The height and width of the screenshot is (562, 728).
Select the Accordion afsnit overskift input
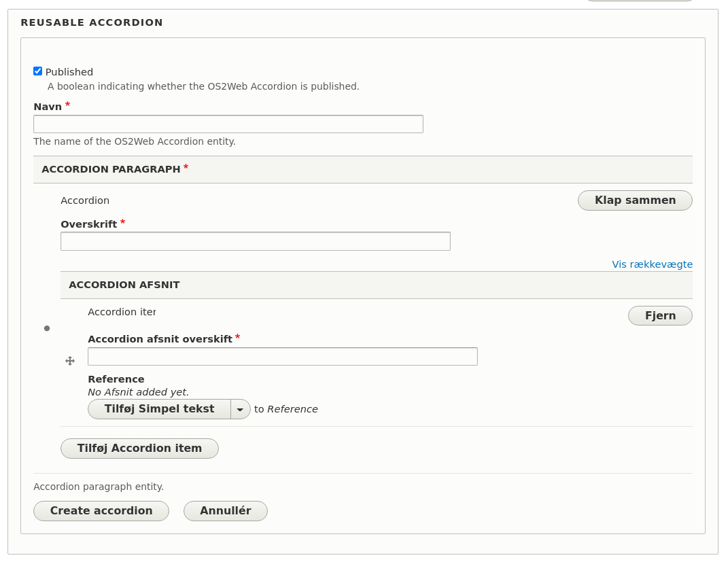[x=283, y=357]
